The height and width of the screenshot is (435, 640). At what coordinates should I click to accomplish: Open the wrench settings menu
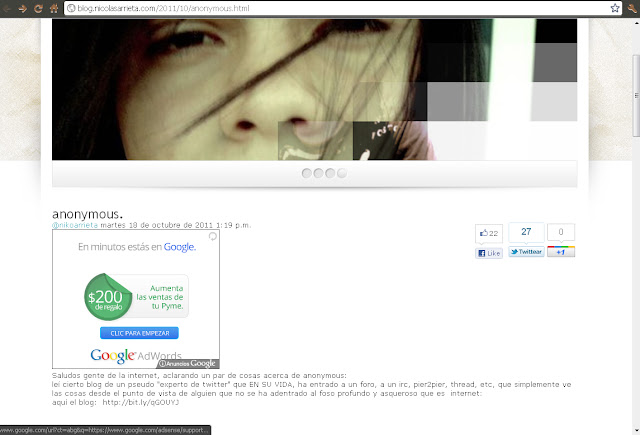tap(633, 9)
